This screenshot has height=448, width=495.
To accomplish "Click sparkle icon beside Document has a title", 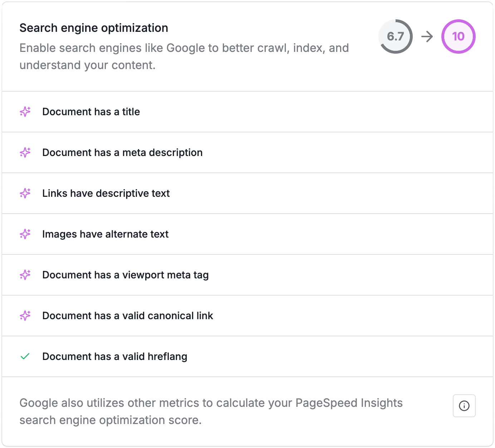I will 25,112.
